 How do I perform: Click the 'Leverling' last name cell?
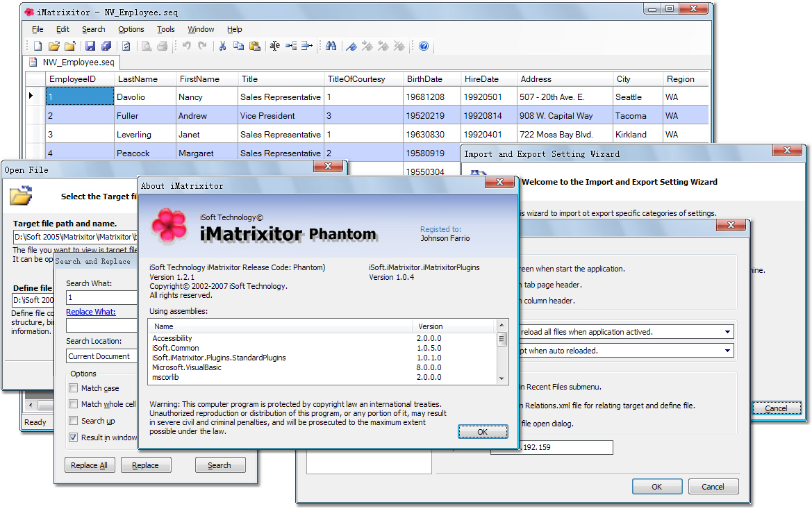click(145, 135)
